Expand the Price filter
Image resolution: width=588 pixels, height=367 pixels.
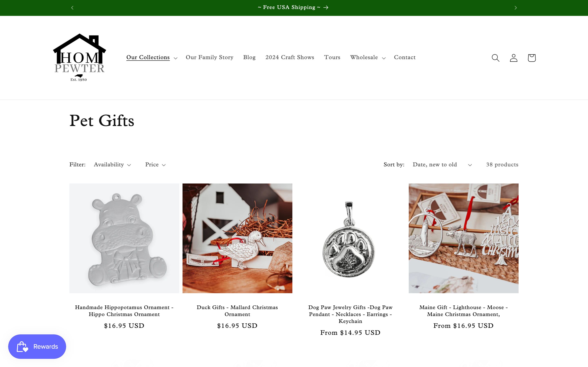click(x=156, y=165)
